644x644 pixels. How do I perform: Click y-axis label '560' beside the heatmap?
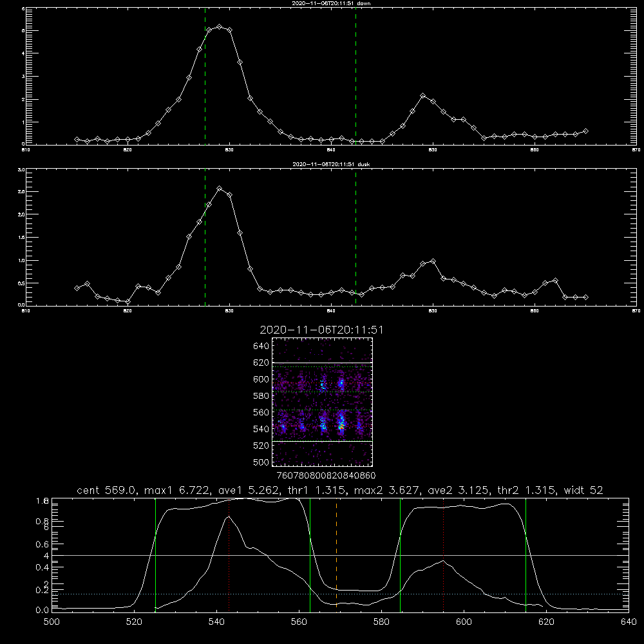click(261, 412)
